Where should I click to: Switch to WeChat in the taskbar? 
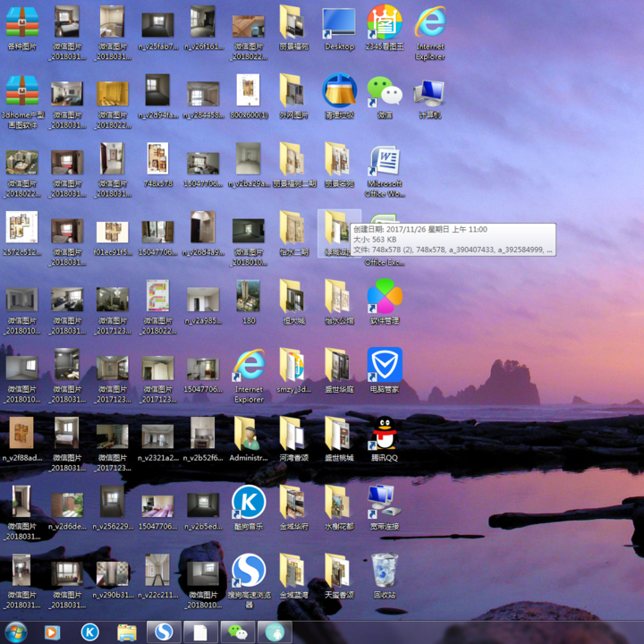(x=237, y=632)
